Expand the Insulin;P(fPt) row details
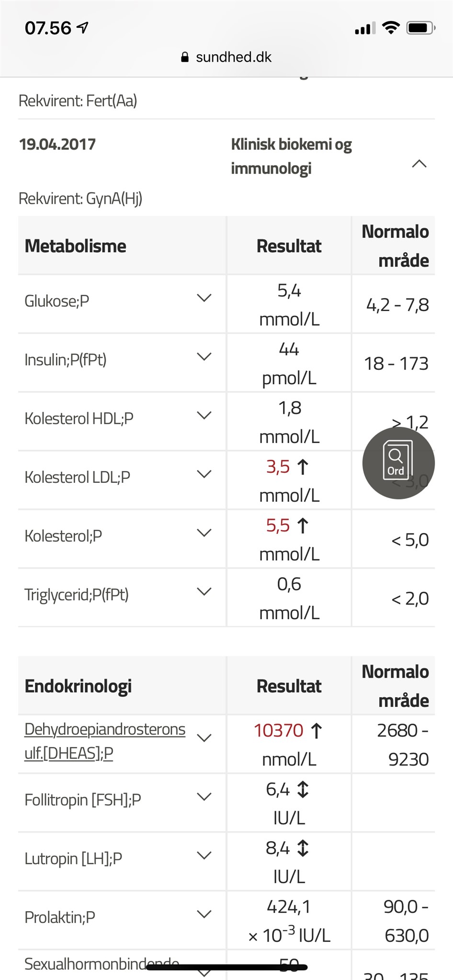Viewport: 453px width, 980px height. (204, 357)
